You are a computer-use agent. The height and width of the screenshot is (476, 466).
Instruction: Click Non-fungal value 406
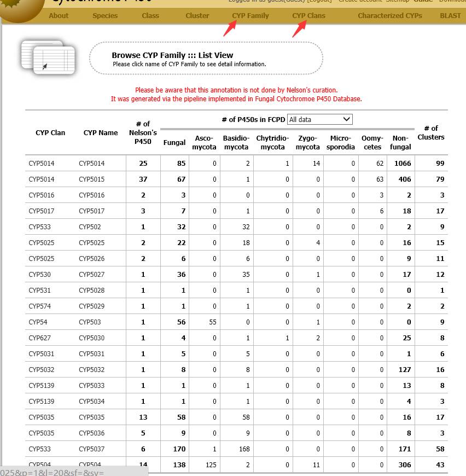point(405,179)
